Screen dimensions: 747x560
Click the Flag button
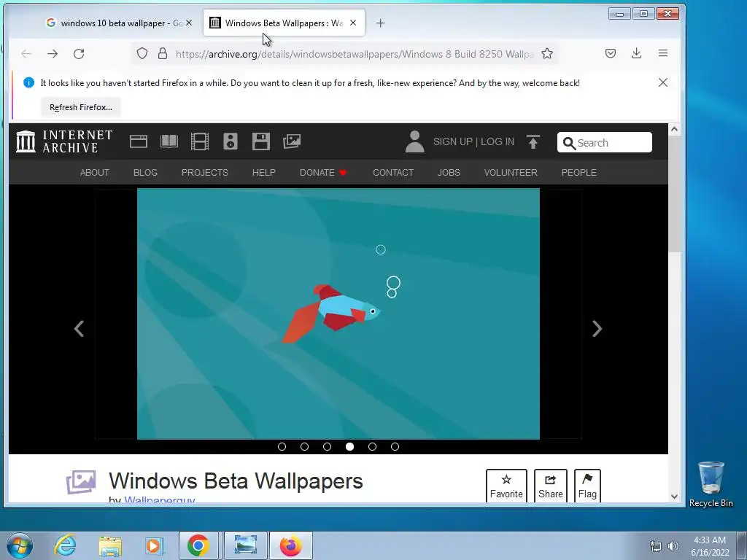(587, 486)
